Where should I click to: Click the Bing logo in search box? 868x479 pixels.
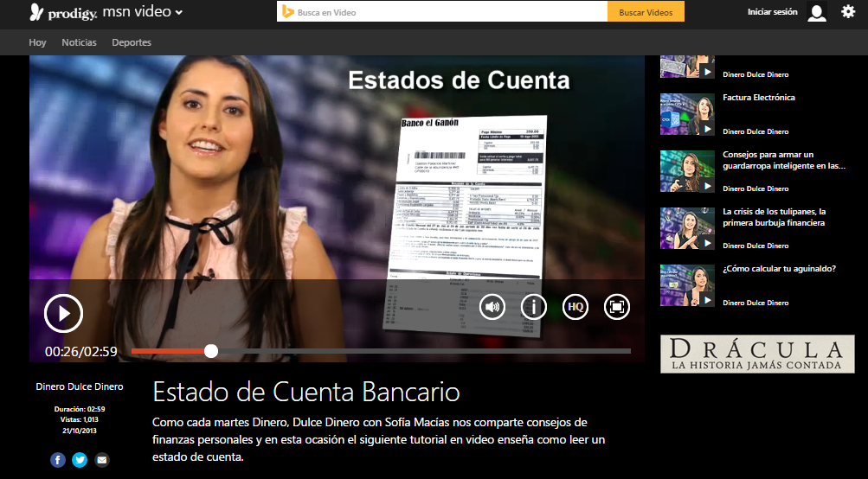tap(286, 12)
